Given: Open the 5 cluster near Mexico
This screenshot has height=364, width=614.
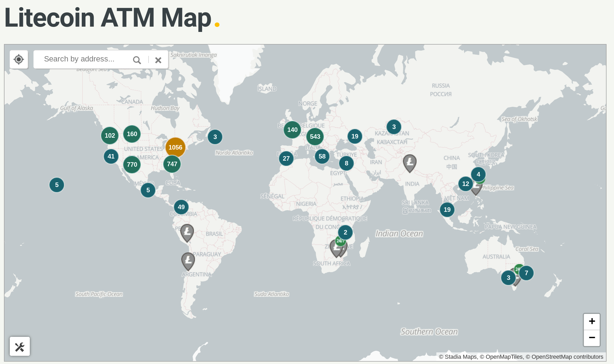Looking at the screenshot, I should point(148,190).
